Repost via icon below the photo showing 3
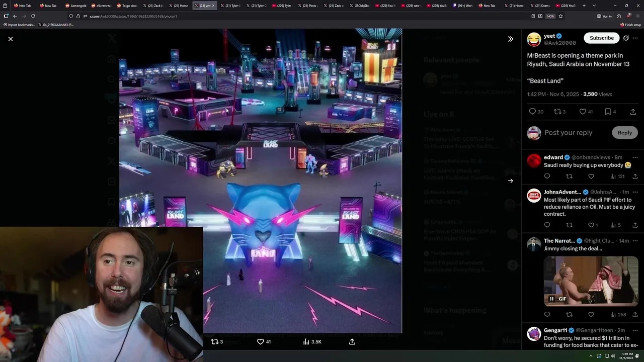 click(216, 341)
